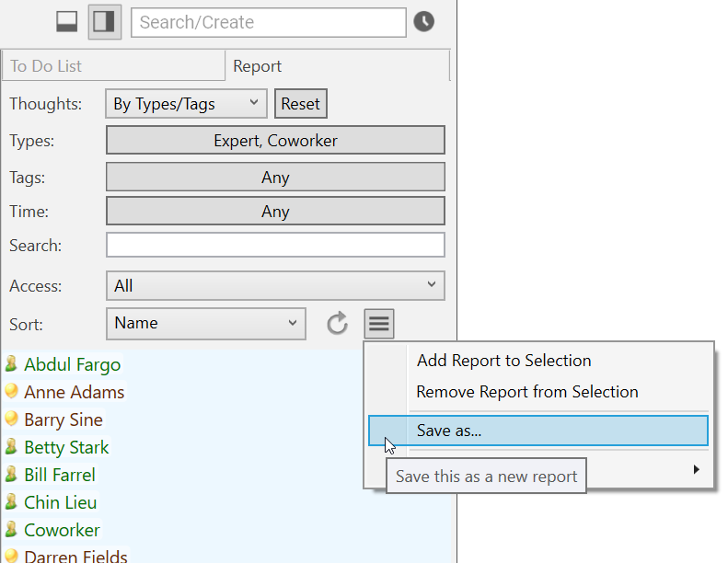Expand the Access dropdown

275,286
